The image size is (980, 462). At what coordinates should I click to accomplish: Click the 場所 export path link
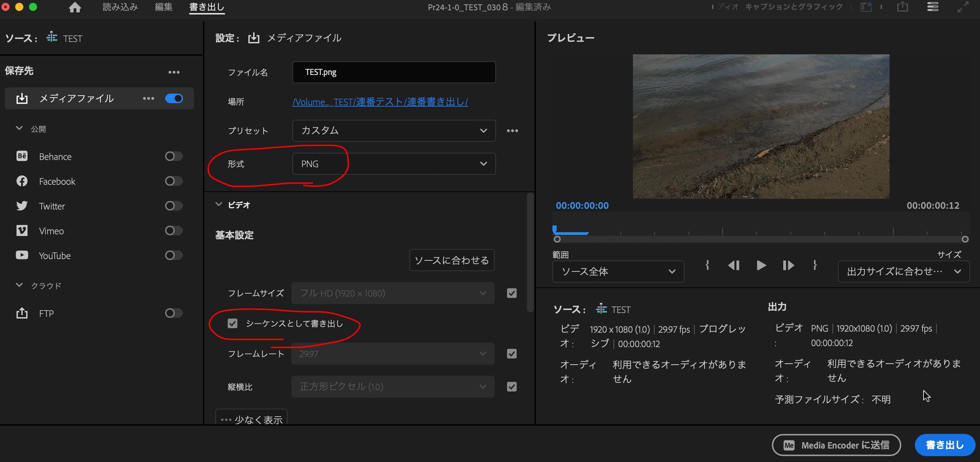(x=380, y=101)
